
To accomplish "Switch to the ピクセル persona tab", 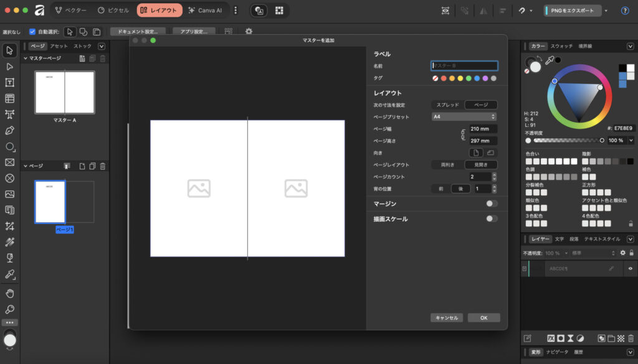I will click(113, 11).
